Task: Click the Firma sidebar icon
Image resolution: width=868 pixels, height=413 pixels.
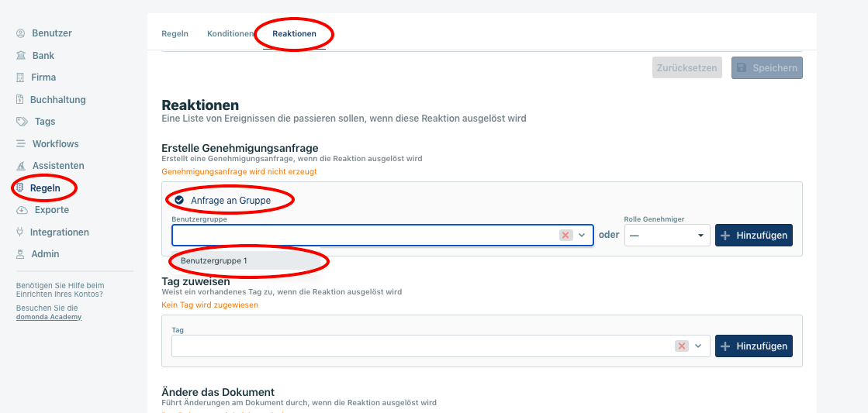Action: [x=21, y=77]
